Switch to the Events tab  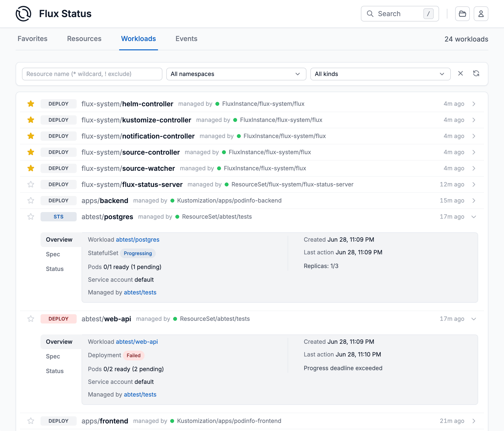186,39
